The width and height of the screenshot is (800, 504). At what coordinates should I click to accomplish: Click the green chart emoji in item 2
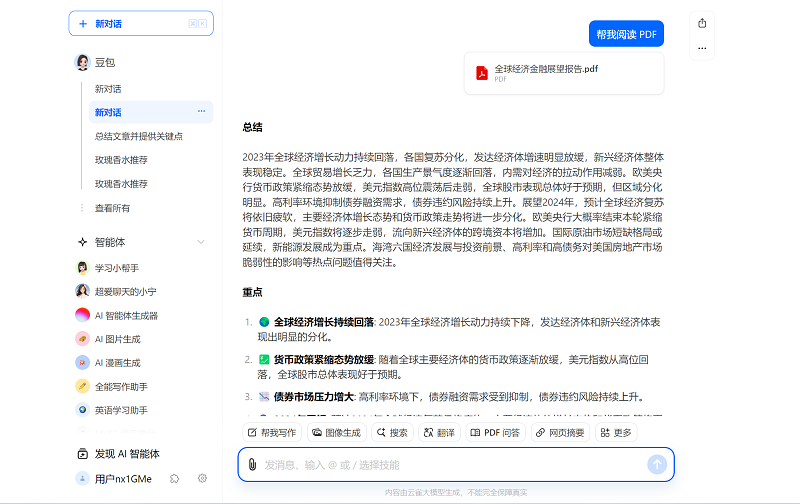click(264, 360)
